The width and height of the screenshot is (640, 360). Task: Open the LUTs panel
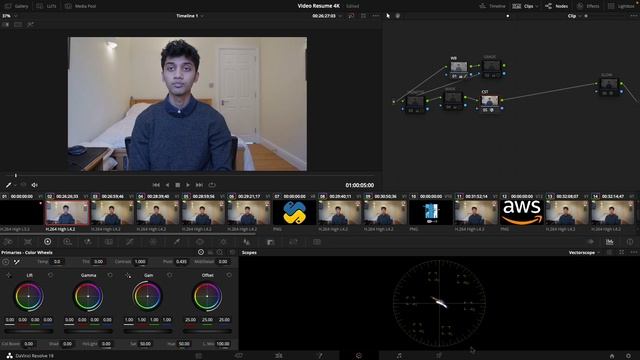47,6
